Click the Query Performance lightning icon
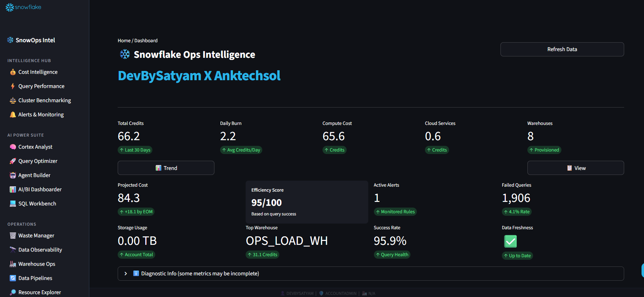Image resolution: width=644 pixels, height=297 pixels. tap(13, 86)
